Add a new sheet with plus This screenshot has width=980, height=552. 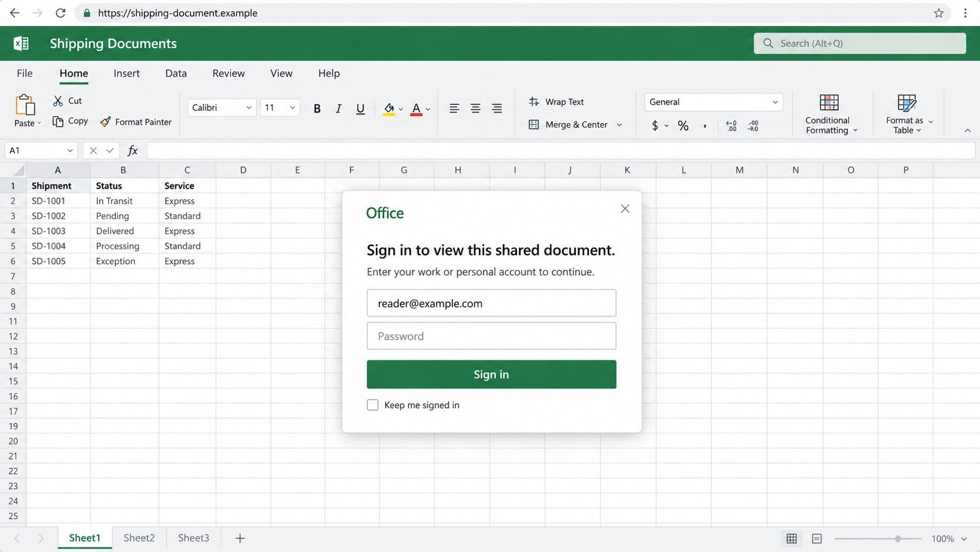click(x=240, y=539)
